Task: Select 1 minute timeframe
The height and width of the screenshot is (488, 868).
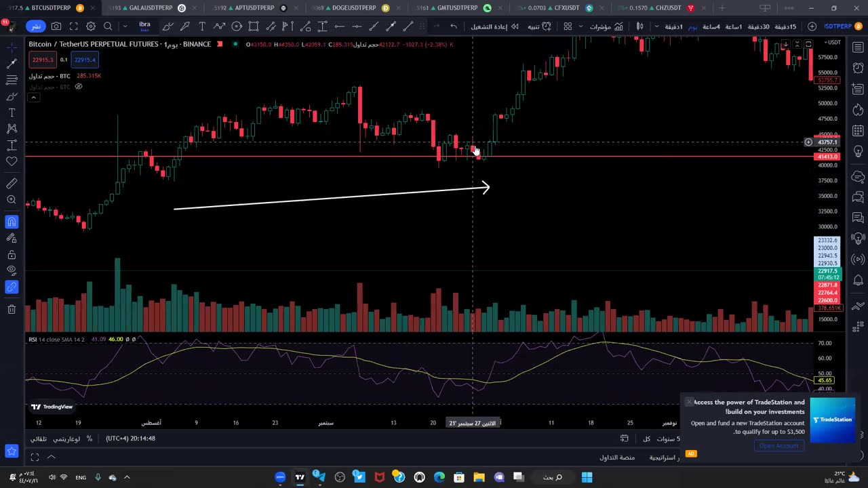Action: click(x=674, y=26)
